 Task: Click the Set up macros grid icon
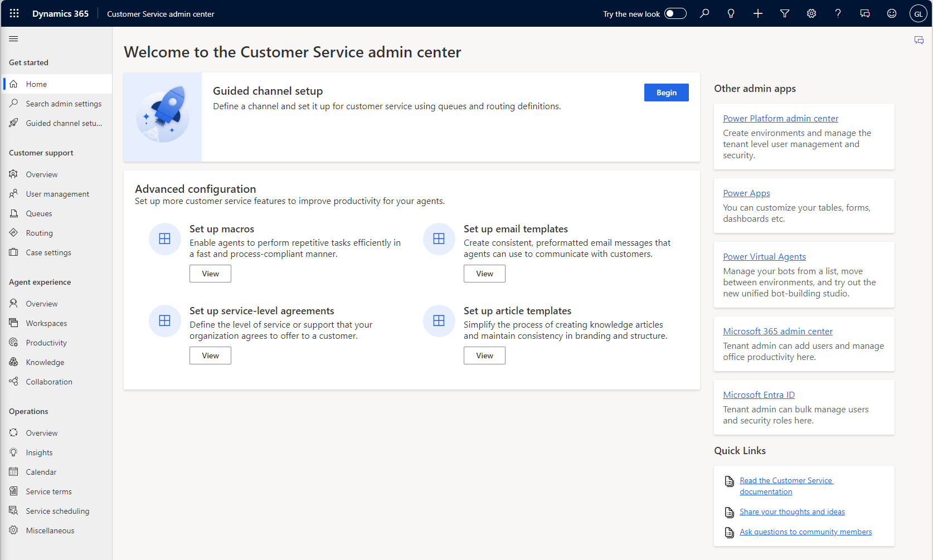point(165,239)
